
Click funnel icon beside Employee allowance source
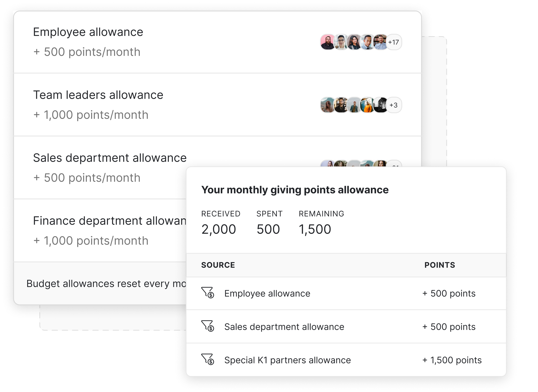coord(207,293)
